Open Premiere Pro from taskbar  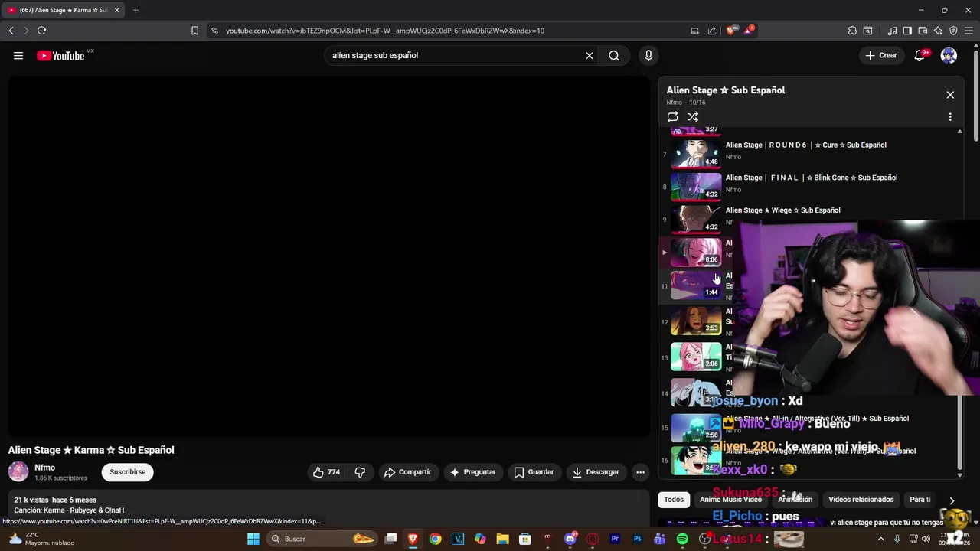[x=615, y=539]
